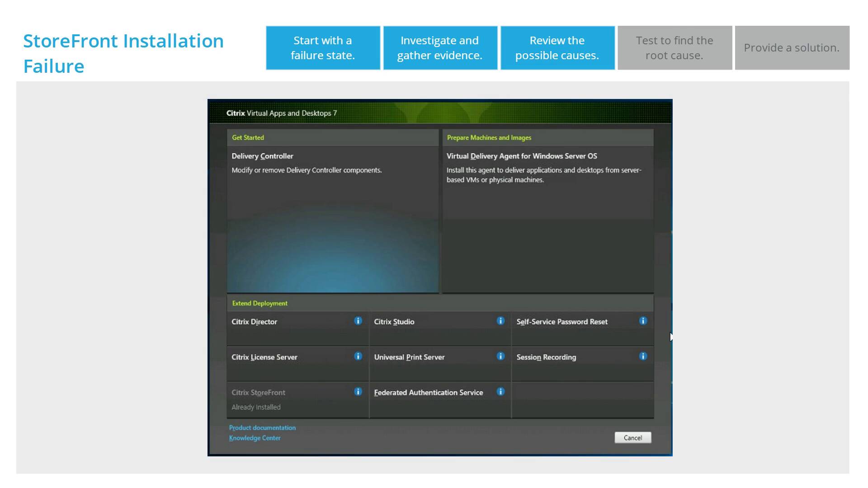Click the greyed-out Citrix StoreFront tile
Viewport: 868px width, 488px height.
coord(297,399)
